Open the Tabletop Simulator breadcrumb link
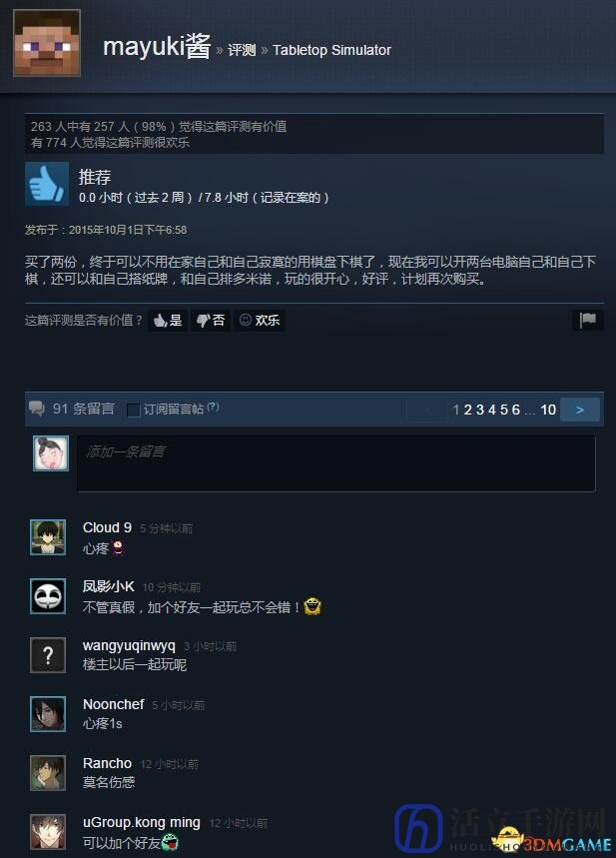The image size is (616, 858). (331, 50)
